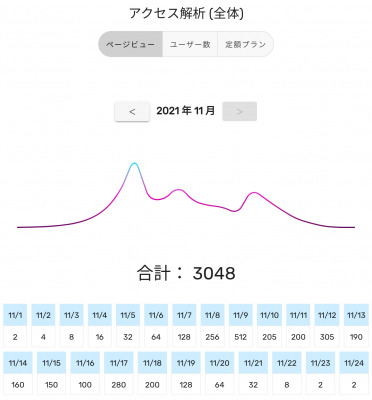Click the 2021年11月 month label
The height and width of the screenshot is (400, 372).
(x=186, y=111)
